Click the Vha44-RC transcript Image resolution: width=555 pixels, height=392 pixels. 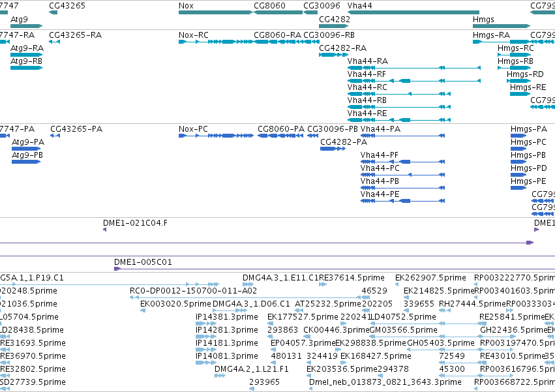click(x=399, y=94)
